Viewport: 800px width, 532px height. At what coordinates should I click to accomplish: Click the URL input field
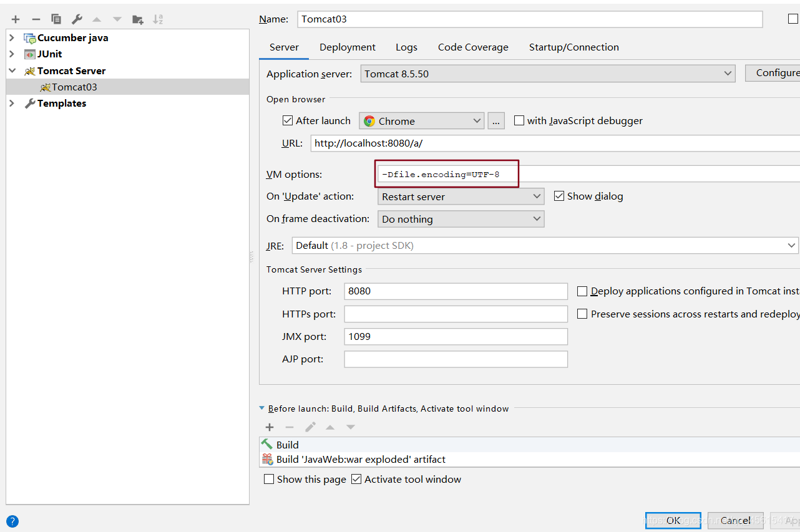click(555, 143)
